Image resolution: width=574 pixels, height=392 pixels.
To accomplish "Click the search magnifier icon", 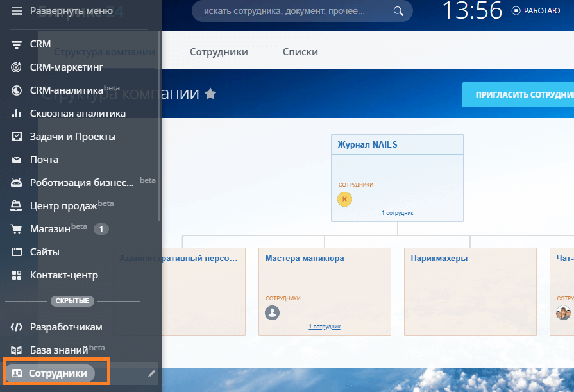I will (x=398, y=12).
